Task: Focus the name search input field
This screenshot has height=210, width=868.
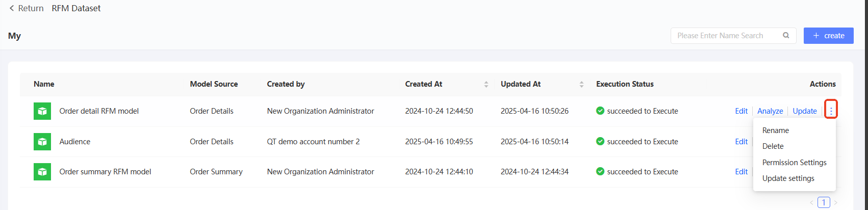Action: [727, 36]
